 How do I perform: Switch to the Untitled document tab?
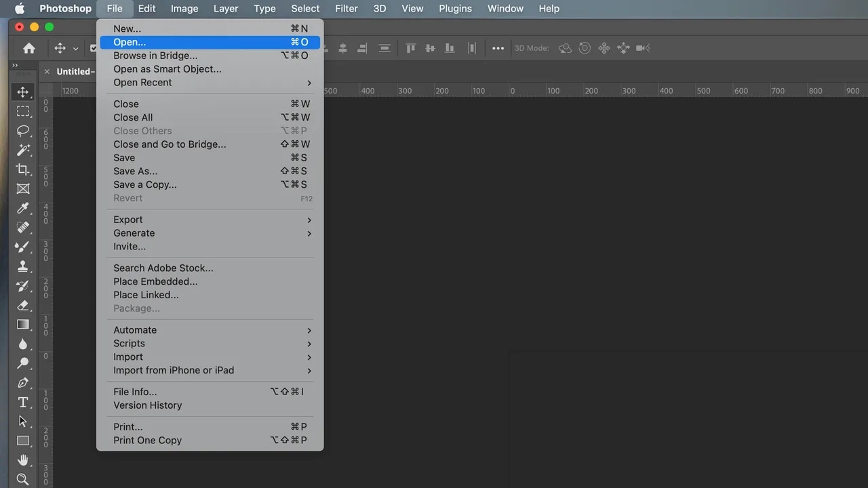point(75,71)
